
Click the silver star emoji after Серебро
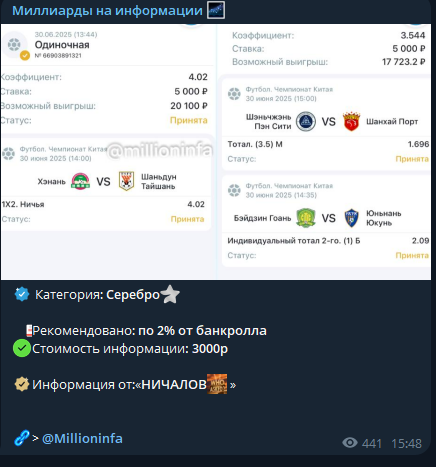[x=170, y=294]
